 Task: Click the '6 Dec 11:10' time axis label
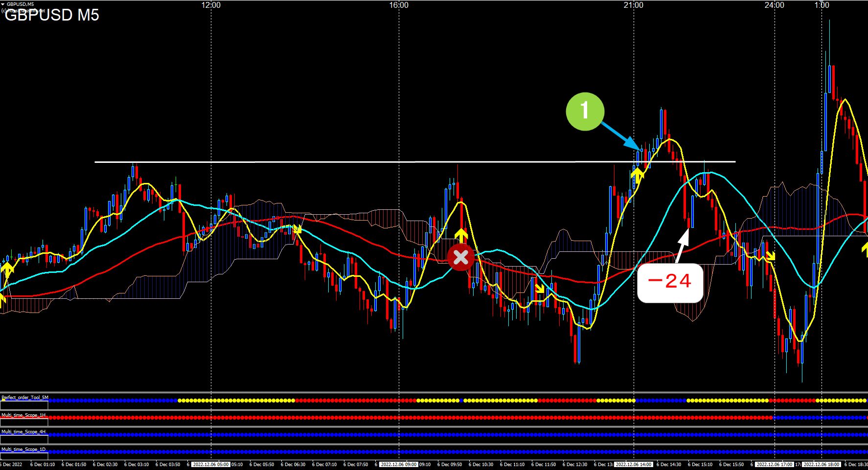512,465
